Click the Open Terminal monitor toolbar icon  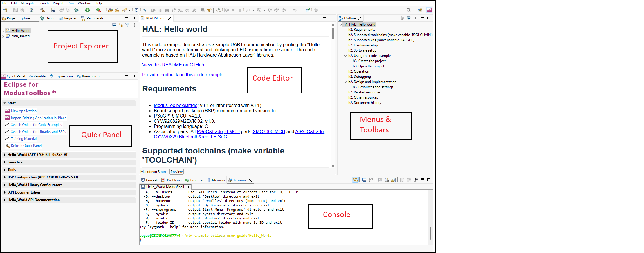coord(136,10)
